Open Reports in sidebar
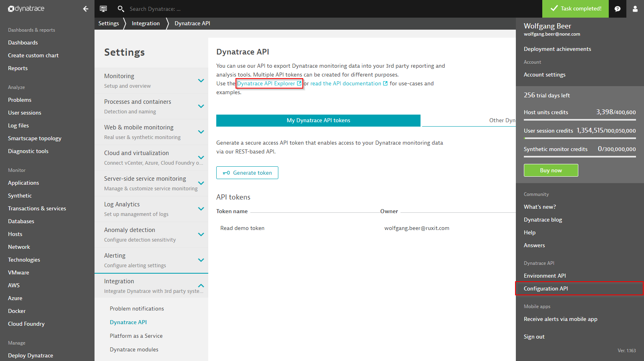 [x=18, y=68]
